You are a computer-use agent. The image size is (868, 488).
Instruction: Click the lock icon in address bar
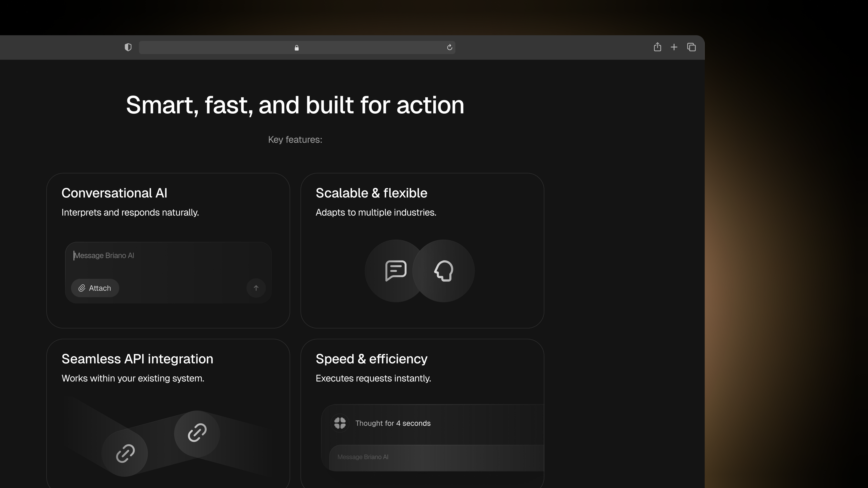(x=297, y=48)
